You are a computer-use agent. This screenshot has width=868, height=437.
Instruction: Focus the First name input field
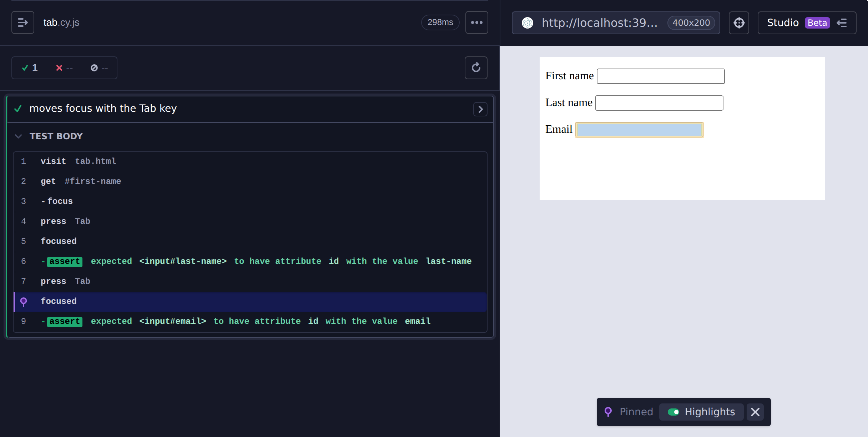(x=661, y=76)
